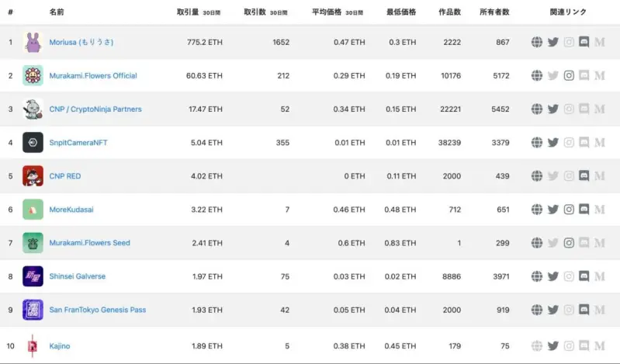Viewport: 620px width, 364px height.
Task: Click the 関連リンク column header
Action: tap(568, 12)
